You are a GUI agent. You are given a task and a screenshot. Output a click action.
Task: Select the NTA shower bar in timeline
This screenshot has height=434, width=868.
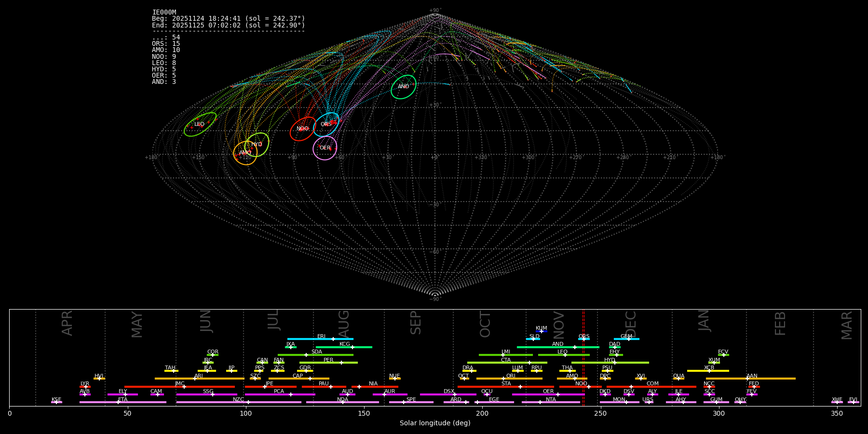pos(550,402)
